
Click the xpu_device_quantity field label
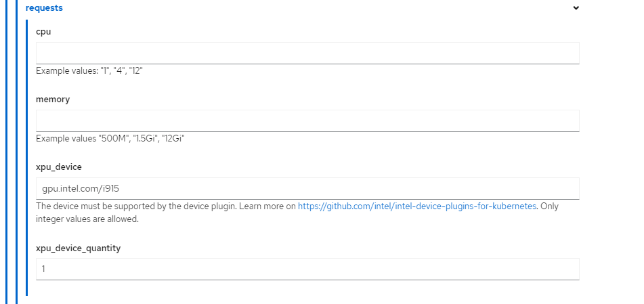point(78,248)
